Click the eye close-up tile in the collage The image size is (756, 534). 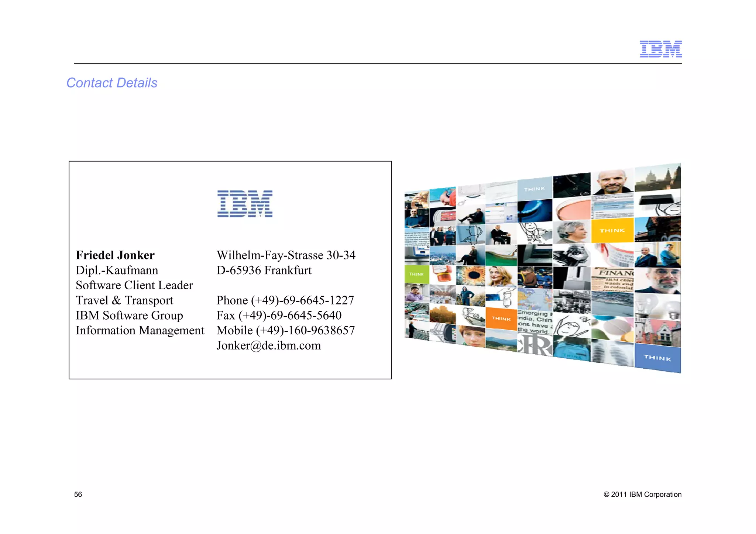point(471,275)
